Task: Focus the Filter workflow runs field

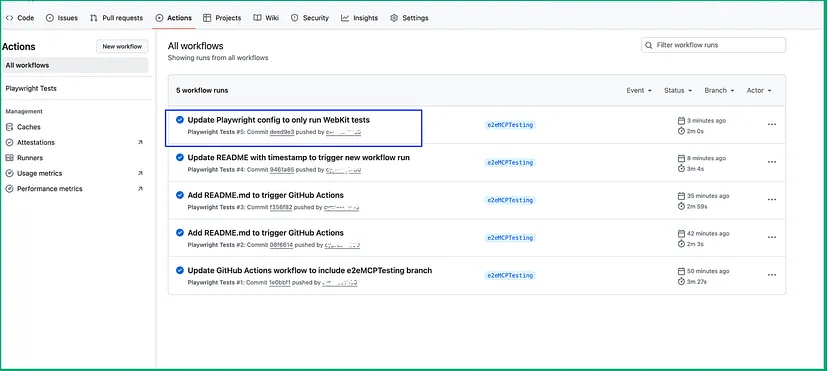Action: pyautogui.click(x=713, y=45)
